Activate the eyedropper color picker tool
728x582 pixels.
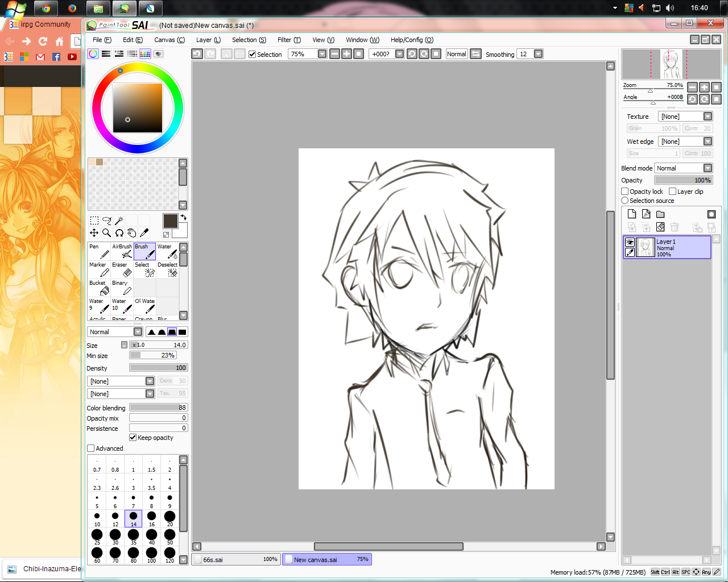(x=144, y=232)
